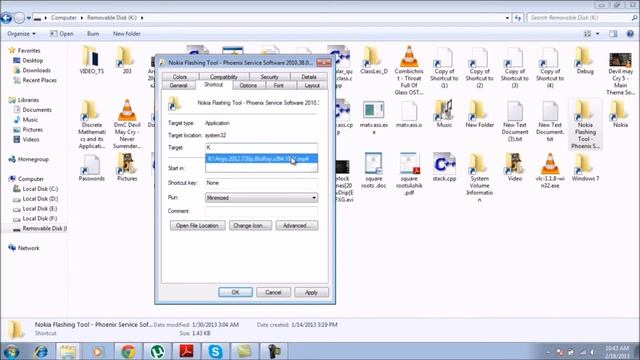This screenshot has height=360, width=640.
Task: Select New Text Document (3).txt
Action: click(514, 120)
